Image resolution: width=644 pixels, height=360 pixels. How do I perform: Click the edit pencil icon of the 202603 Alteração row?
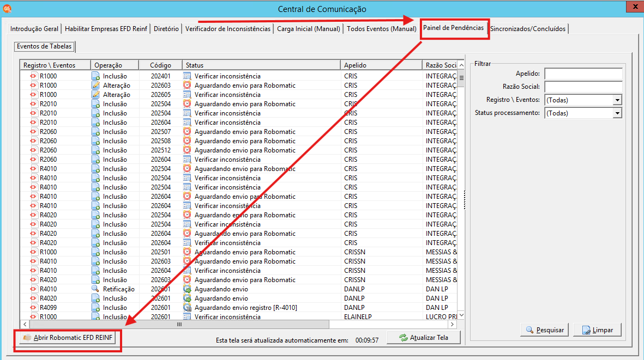(95, 86)
